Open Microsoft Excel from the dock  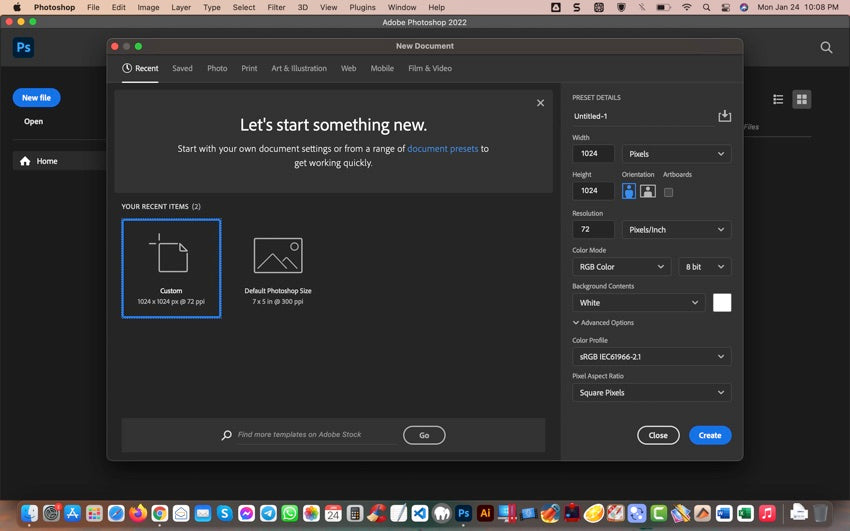745,513
